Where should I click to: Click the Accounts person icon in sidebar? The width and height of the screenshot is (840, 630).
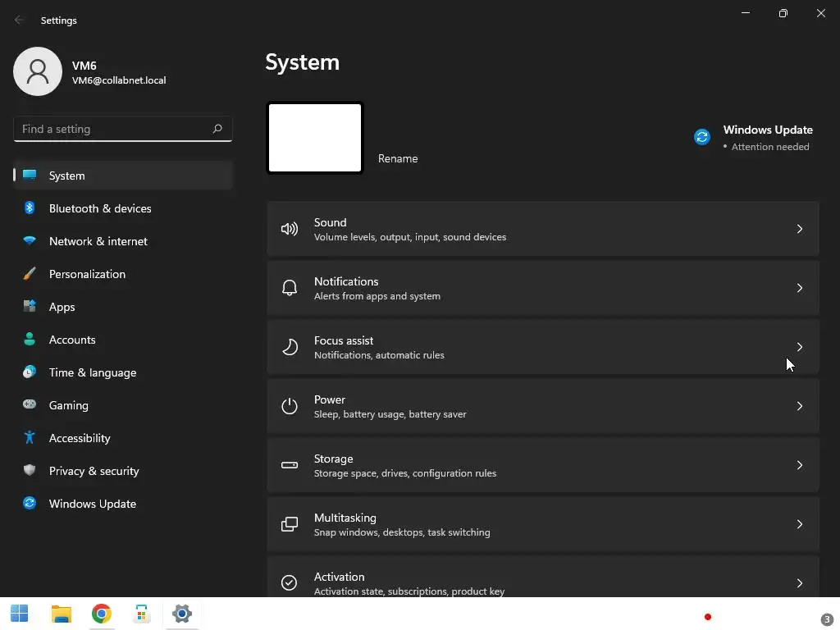coord(30,339)
